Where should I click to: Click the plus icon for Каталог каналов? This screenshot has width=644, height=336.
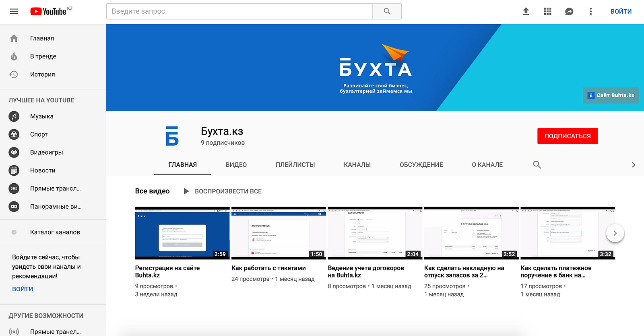14,232
